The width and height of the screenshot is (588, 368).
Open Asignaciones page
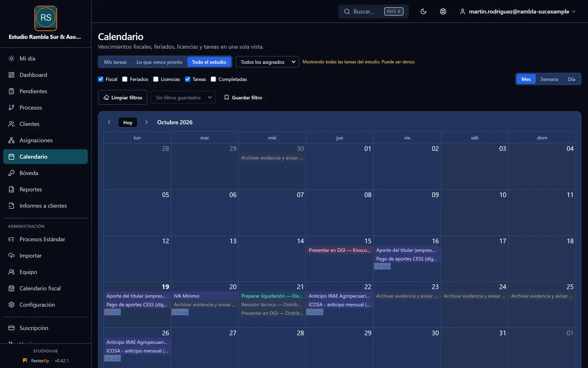click(45, 140)
